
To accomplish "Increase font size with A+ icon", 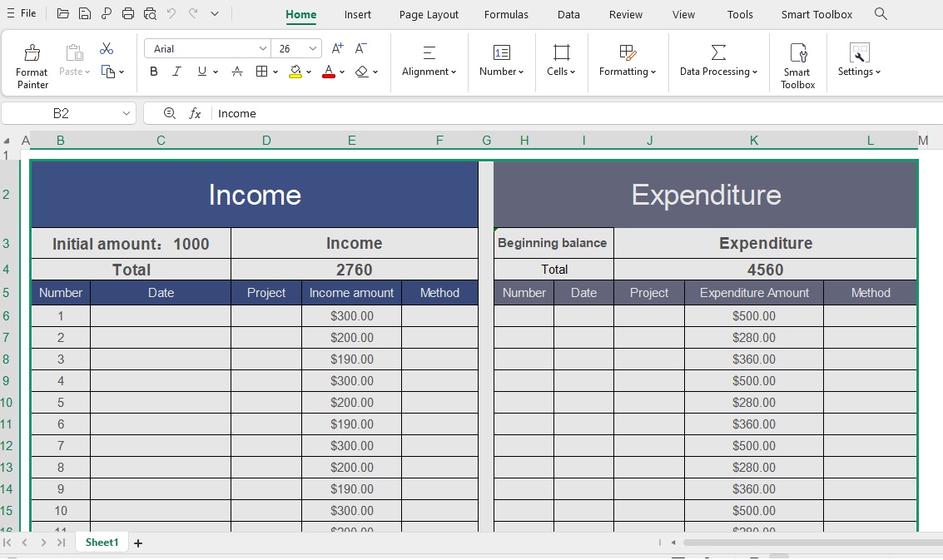I will point(336,48).
